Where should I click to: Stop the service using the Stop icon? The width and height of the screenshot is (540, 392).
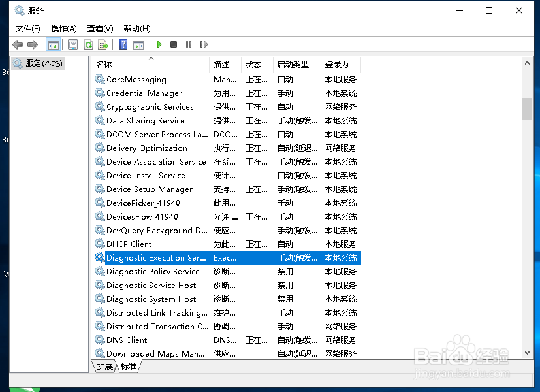click(x=173, y=44)
